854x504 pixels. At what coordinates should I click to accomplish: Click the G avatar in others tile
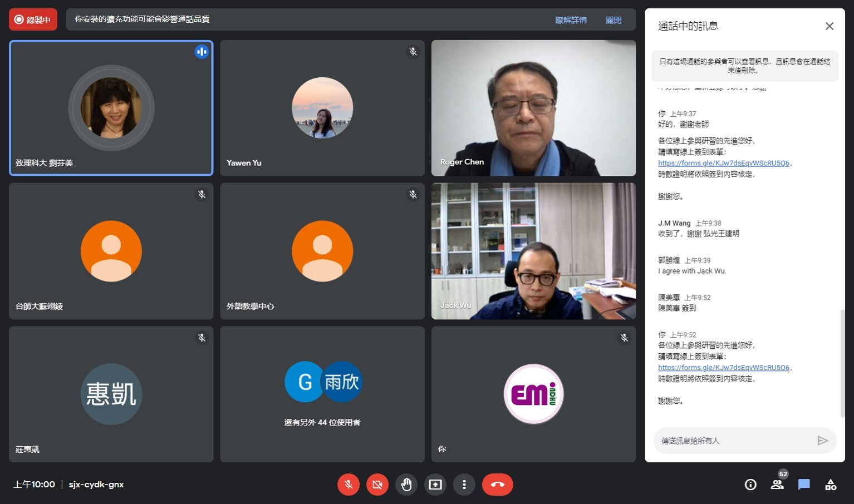point(303,382)
